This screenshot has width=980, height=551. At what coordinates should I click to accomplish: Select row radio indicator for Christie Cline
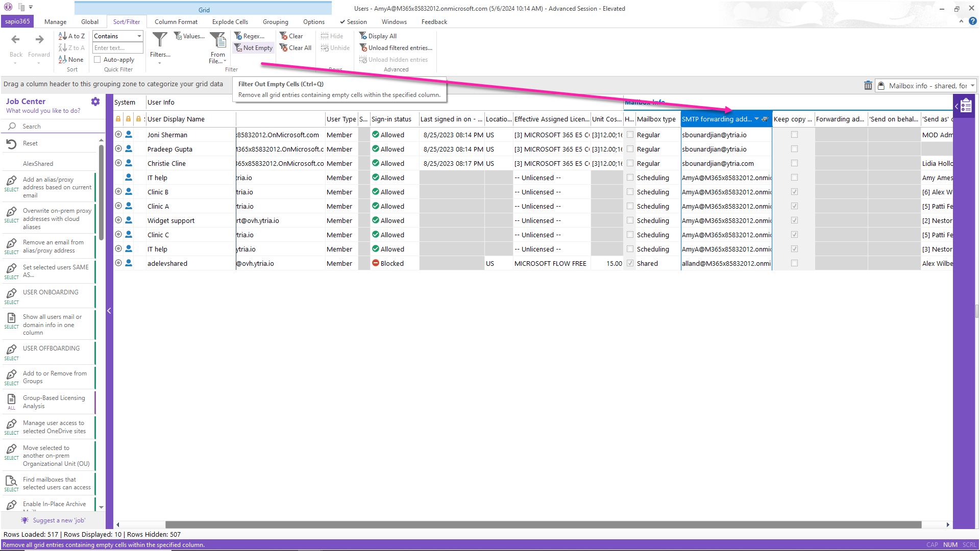pyautogui.click(x=118, y=163)
